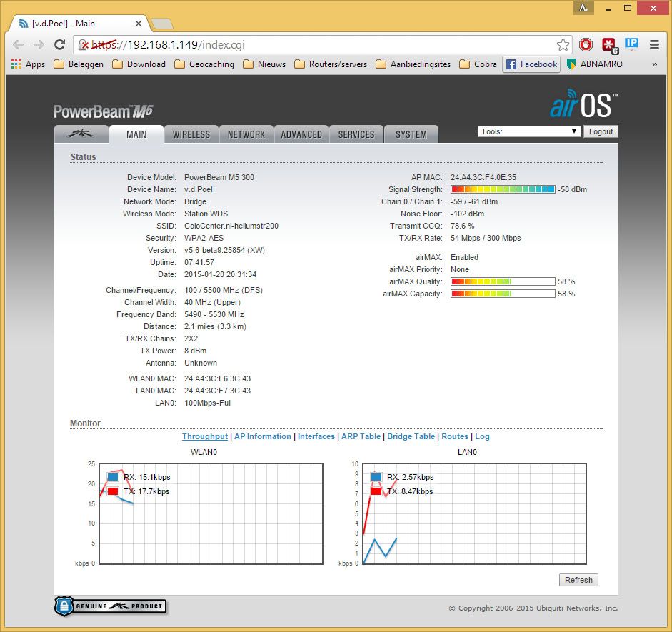Click the browser reload icon

coord(60,44)
